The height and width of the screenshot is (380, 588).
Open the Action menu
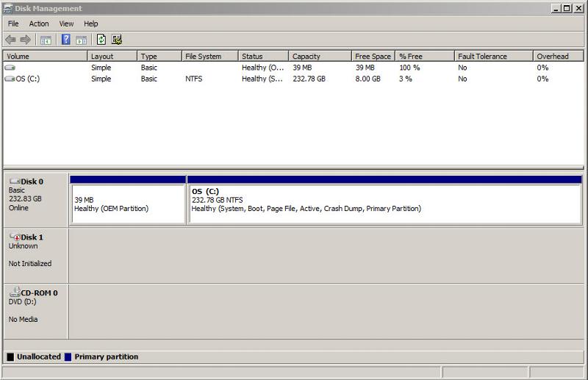click(x=39, y=24)
